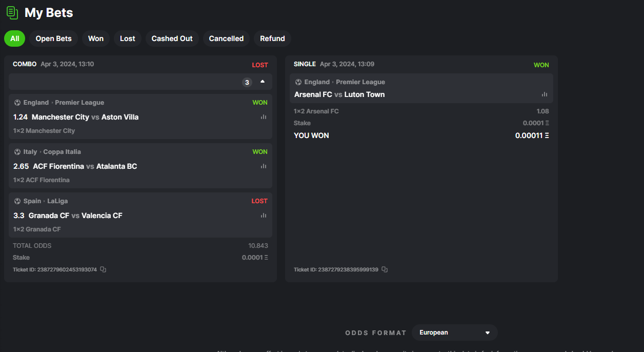The image size is (644, 352).
Task: Open stats icon for ACF Fiorentina vs Atalanta BC
Action: pyautogui.click(x=264, y=166)
